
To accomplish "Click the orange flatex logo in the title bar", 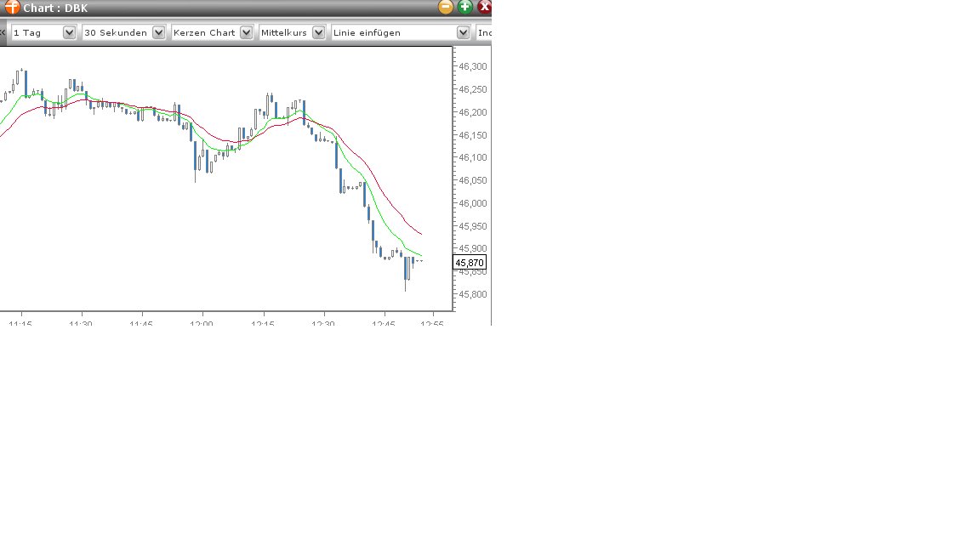I will 11,7.
